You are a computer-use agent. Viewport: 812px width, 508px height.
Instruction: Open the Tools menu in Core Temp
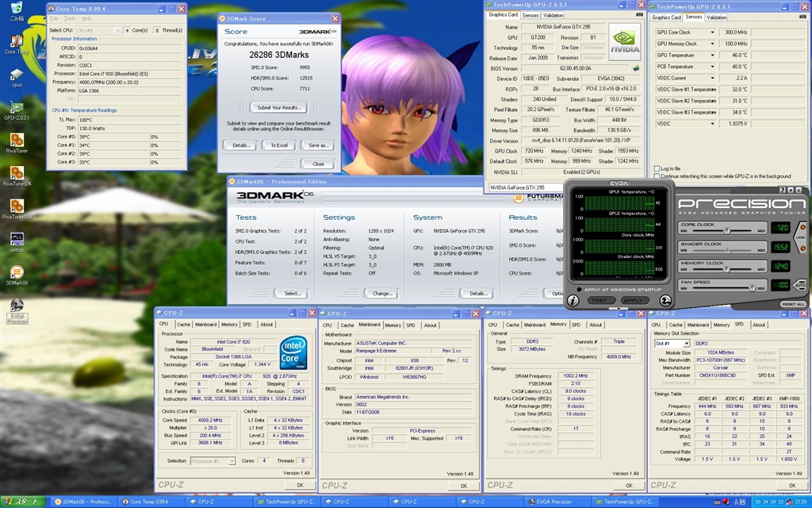coord(69,18)
